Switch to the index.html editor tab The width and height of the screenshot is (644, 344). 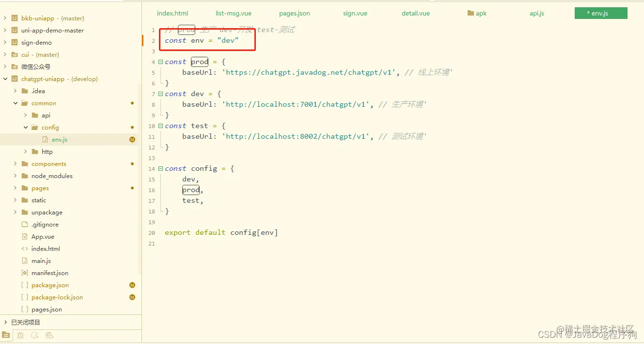click(x=173, y=13)
